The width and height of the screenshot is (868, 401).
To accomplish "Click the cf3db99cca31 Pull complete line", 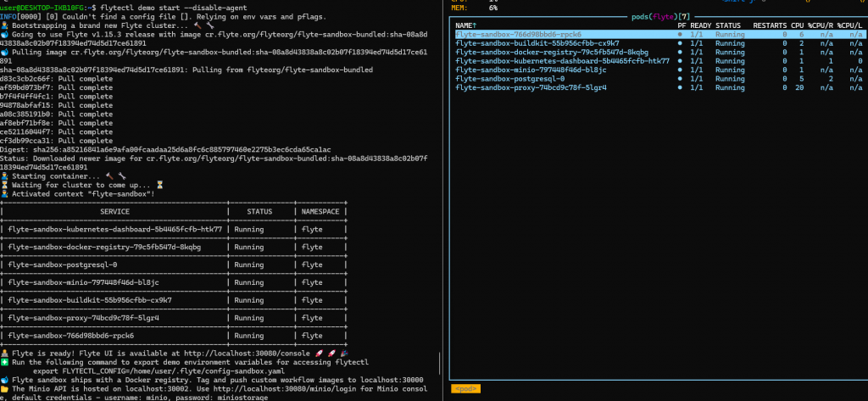I will (x=56, y=141).
